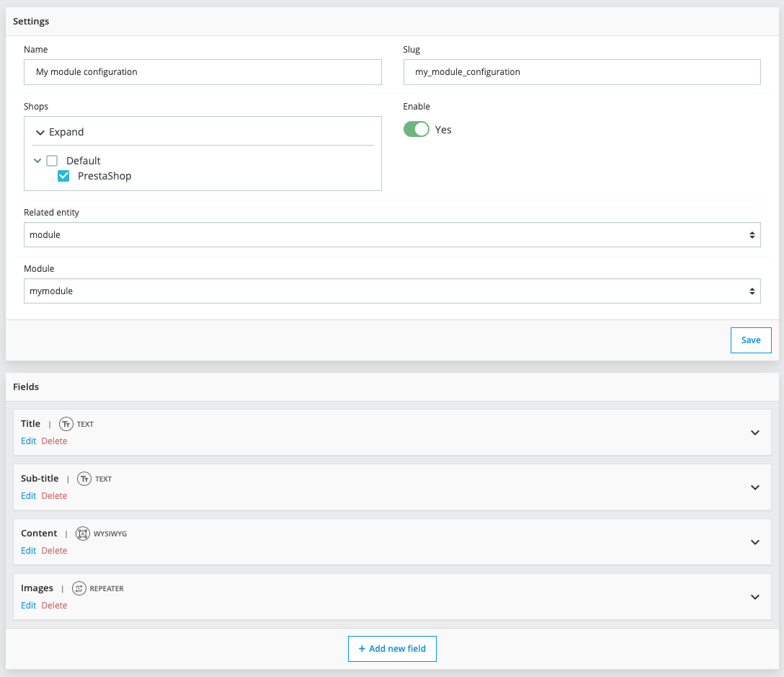
Task: Delete the Images field
Action: click(x=54, y=606)
